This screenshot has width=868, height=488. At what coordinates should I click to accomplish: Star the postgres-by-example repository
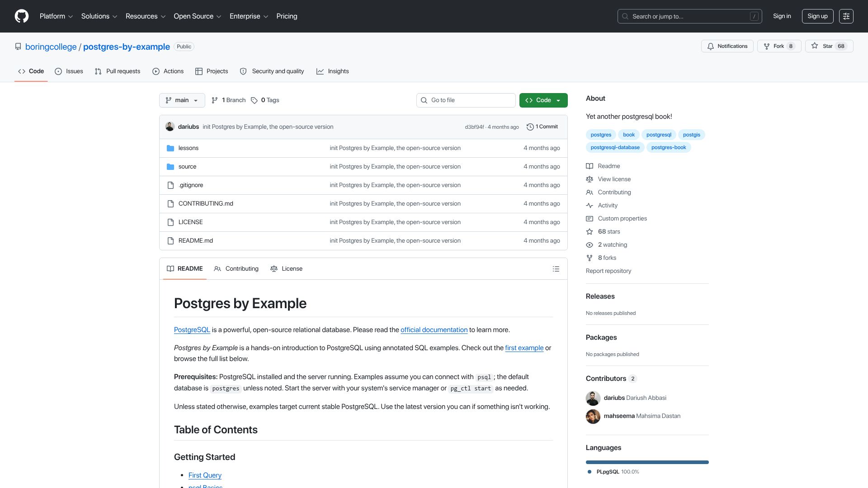point(829,46)
